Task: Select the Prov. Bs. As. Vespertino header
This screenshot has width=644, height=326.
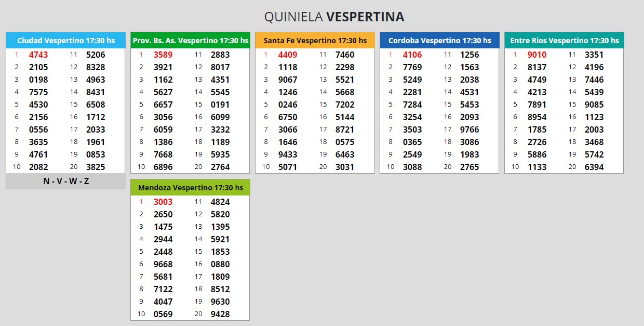Action: [190, 40]
